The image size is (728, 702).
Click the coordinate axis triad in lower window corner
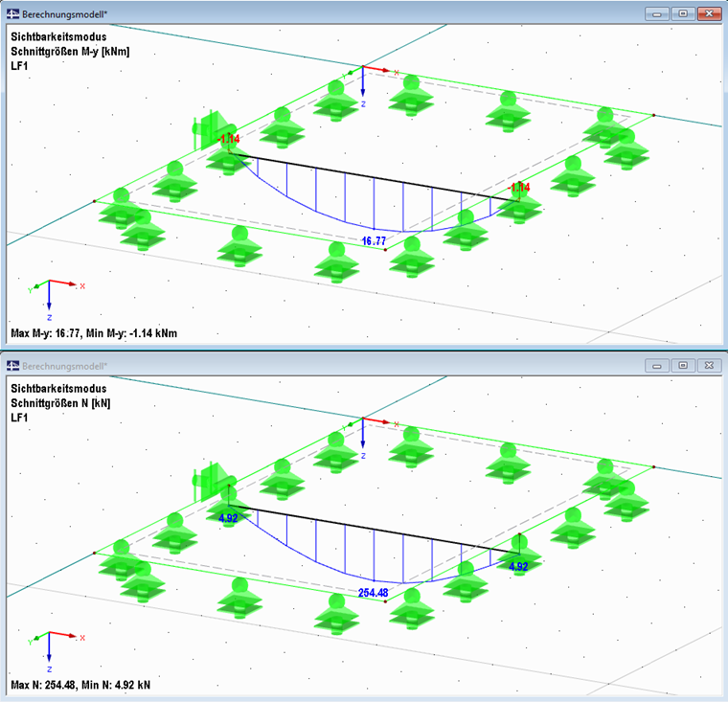tap(56, 651)
